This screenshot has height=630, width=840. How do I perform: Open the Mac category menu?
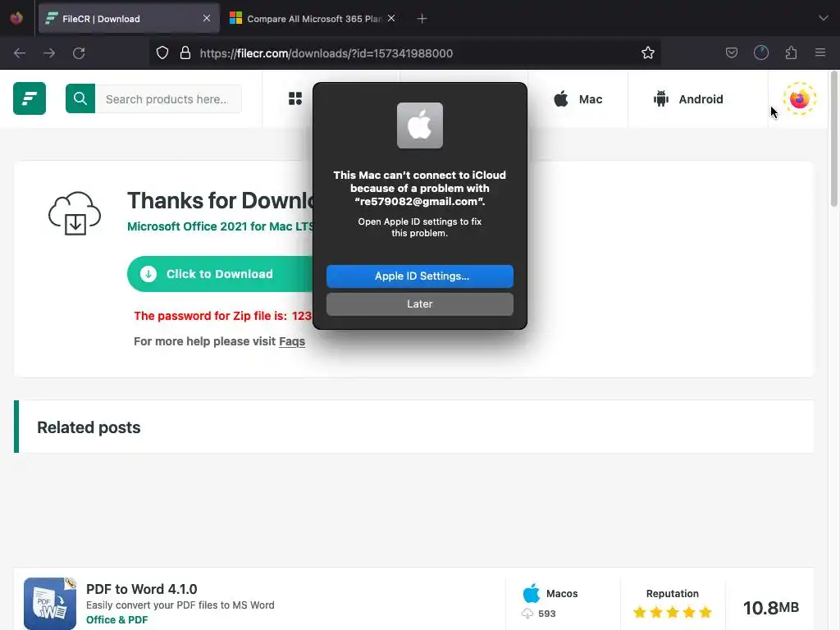(578, 99)
